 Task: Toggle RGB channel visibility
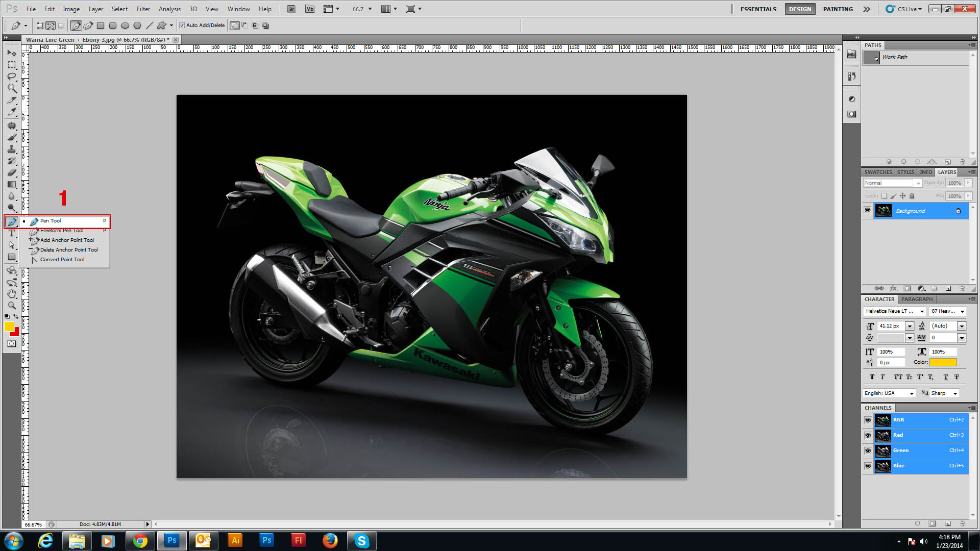[868, 418]
